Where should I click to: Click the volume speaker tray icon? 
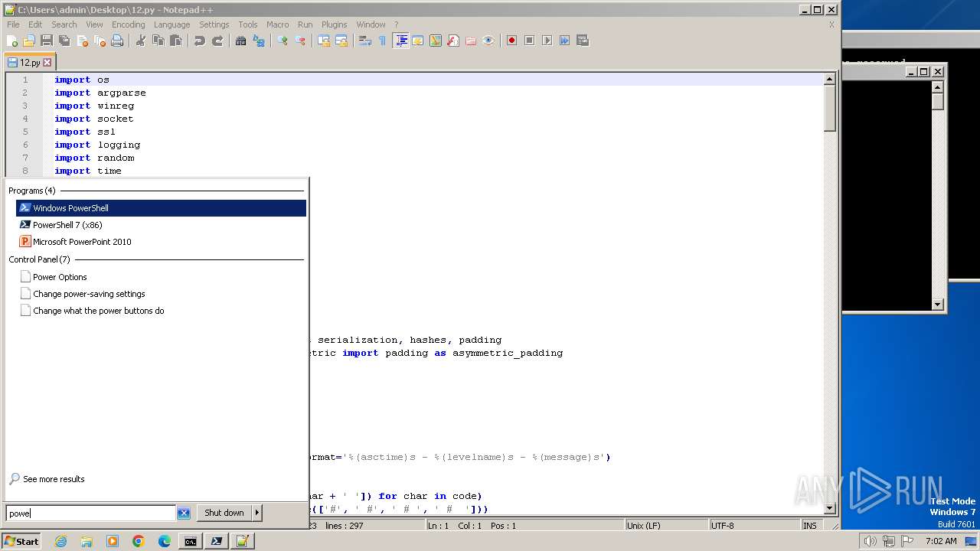870,541
